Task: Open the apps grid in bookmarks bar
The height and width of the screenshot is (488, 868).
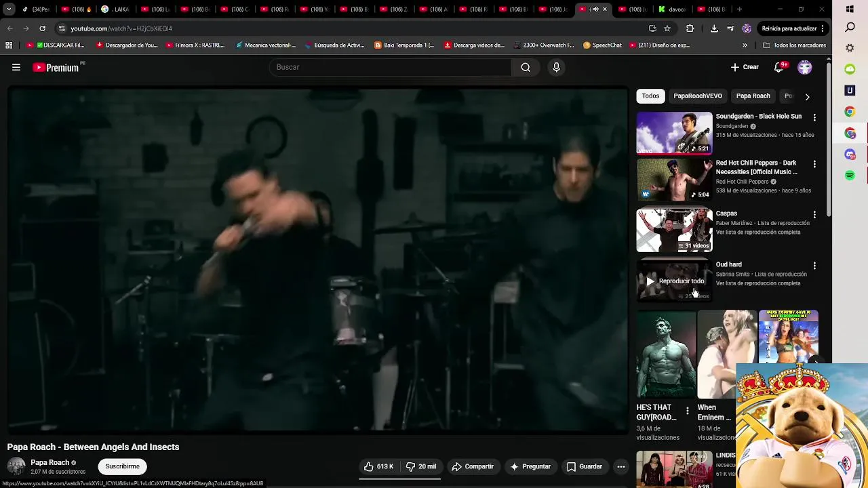Action: click(9, 45)
